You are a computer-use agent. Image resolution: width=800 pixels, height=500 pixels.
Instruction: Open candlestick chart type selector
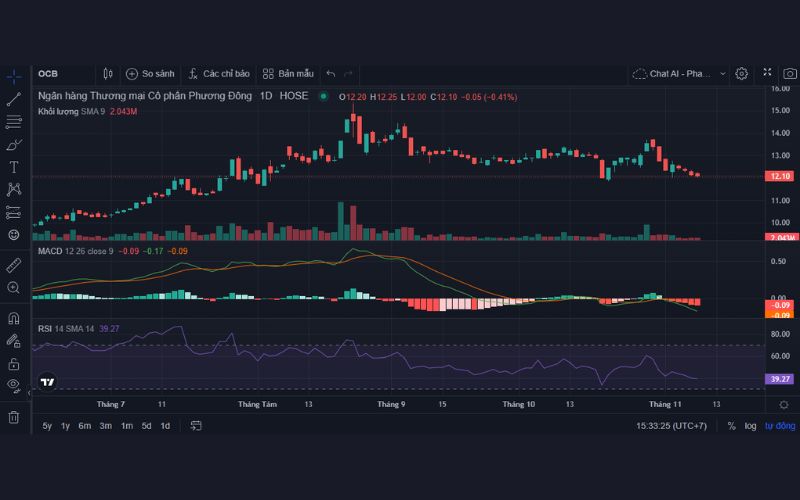[x=107, y=73]
